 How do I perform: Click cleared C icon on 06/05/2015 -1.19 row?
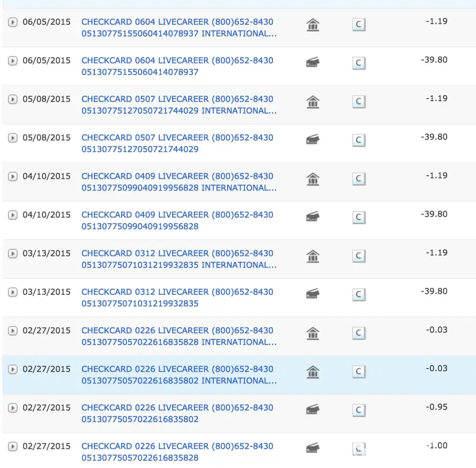[359, 25]
